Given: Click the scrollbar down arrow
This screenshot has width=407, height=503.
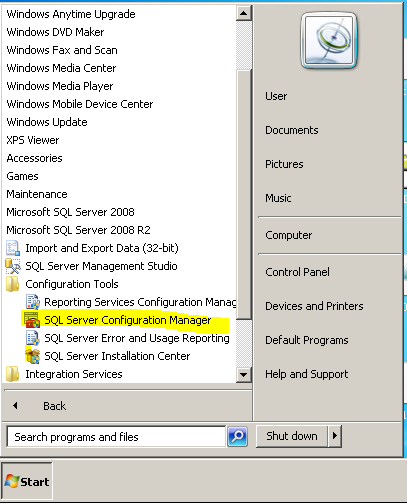Looking at the screenshot, I should (x=243, y=375).
